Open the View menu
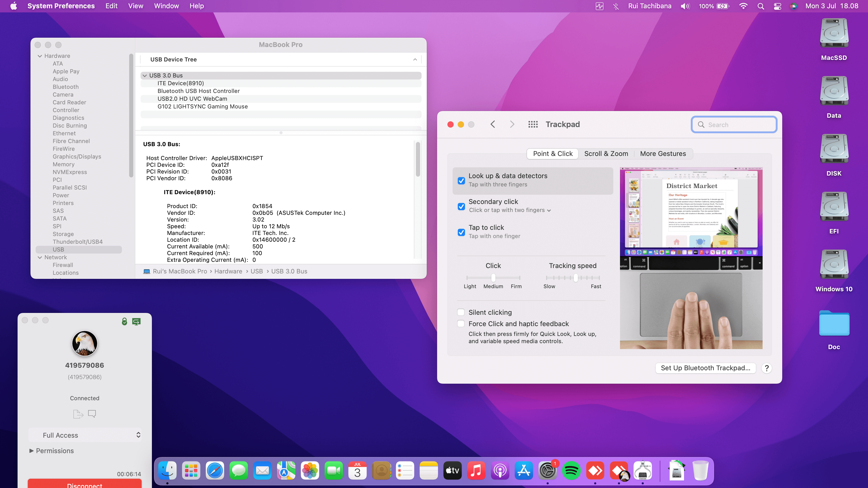Image resolution: width=868 pixels, height=488 pixels. [135, 6]
